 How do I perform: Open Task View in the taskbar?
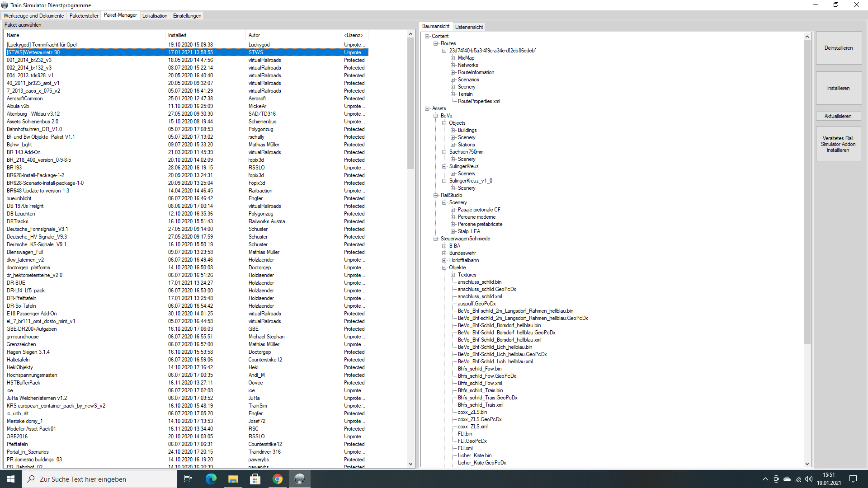(x=188, y=479)
